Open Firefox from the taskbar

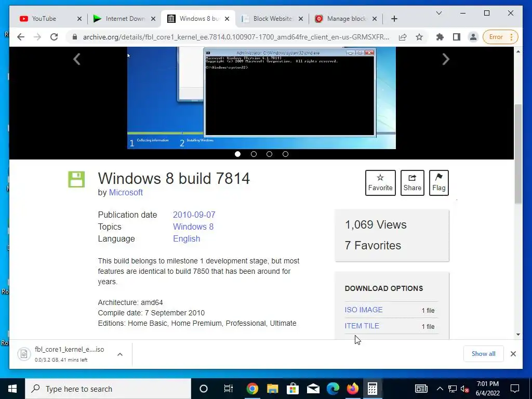pos(353,389)
